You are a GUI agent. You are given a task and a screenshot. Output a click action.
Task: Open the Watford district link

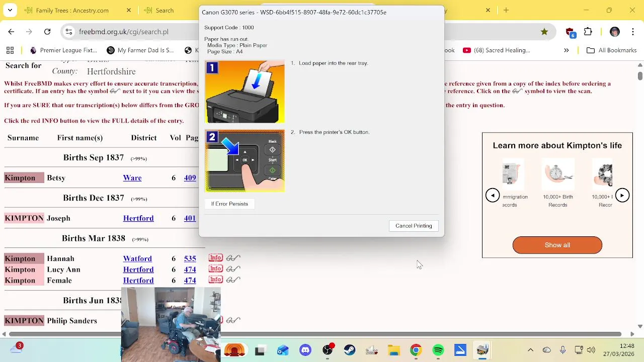[x=137, y=258]
